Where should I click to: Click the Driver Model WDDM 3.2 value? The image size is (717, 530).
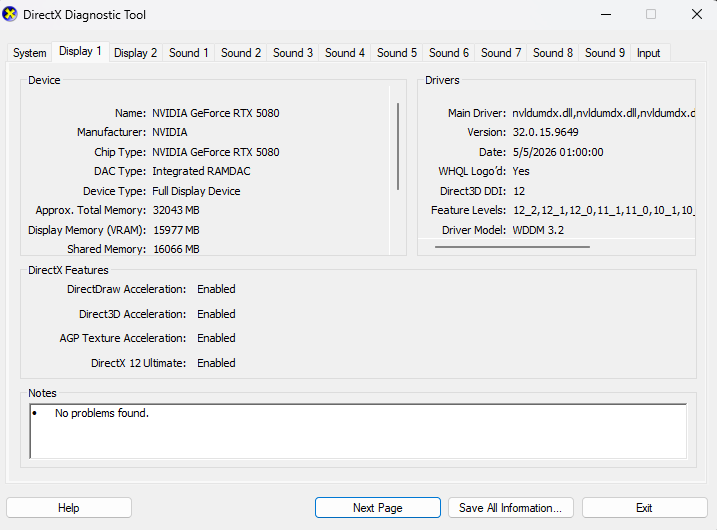538,230
